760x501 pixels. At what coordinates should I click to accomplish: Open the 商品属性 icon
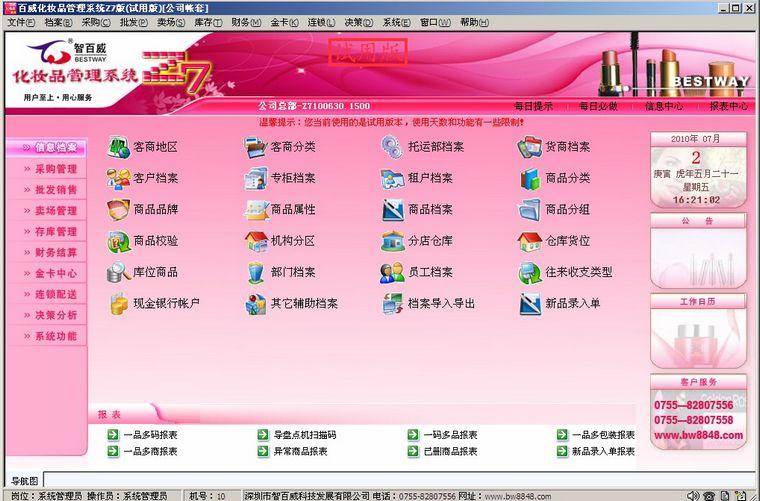tap(255, 210)
